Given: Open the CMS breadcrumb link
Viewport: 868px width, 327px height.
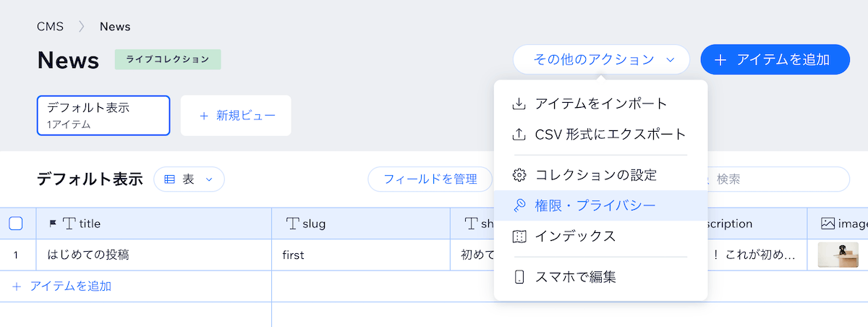Looking at the screenshot, I should point(50,27).
